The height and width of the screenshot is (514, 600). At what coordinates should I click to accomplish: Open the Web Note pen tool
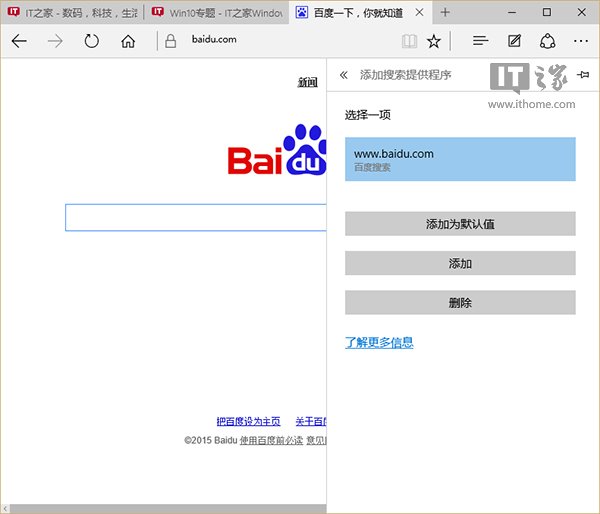514,41
